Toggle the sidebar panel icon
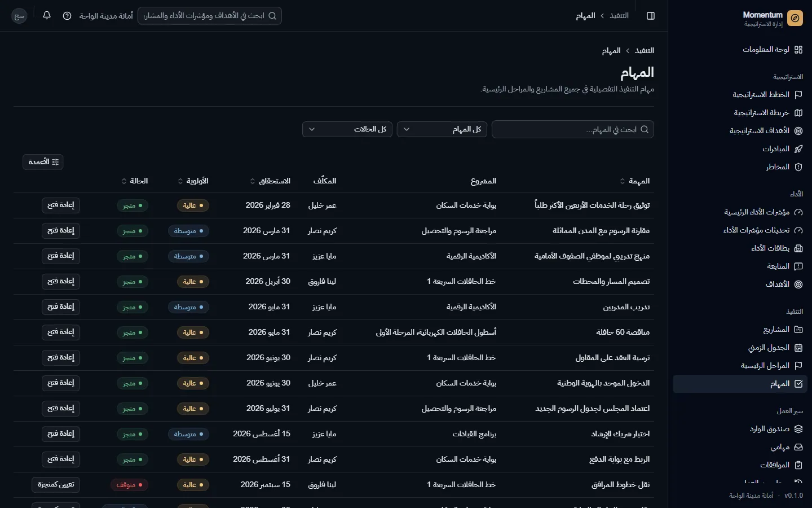The height and width of the screenshot is (508, 812). (x=651, y=16)
